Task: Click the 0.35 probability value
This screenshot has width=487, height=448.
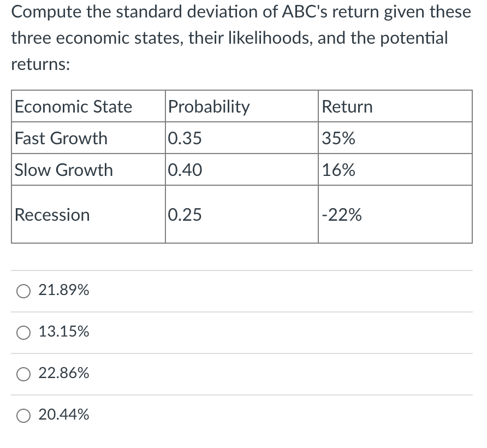Action: [185, 138]
